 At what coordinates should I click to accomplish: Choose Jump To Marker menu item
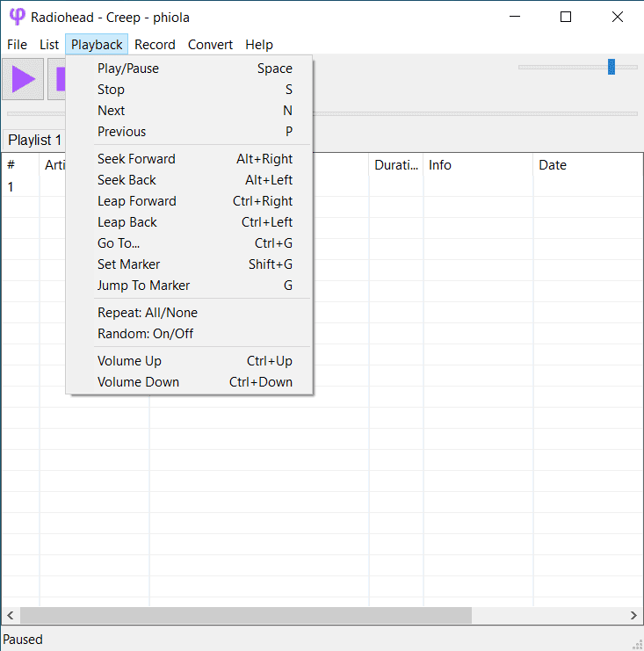click(190, 286)
